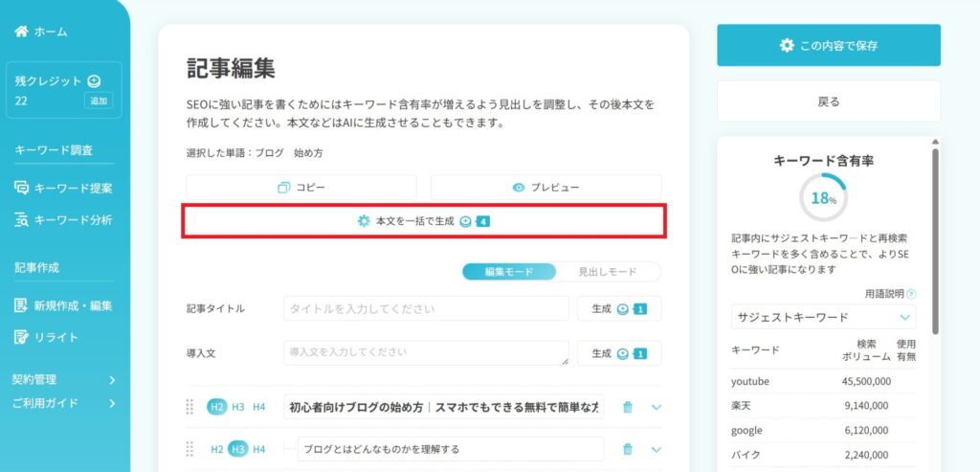
Task: Click the 45,500,000 search volume value
Action: 866,381
